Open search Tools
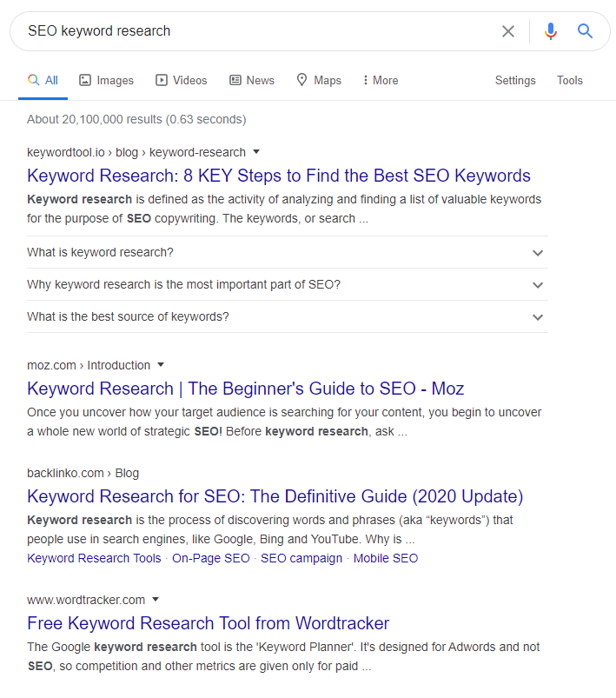This screenshot has width=616, height=698. click(570, 81)
